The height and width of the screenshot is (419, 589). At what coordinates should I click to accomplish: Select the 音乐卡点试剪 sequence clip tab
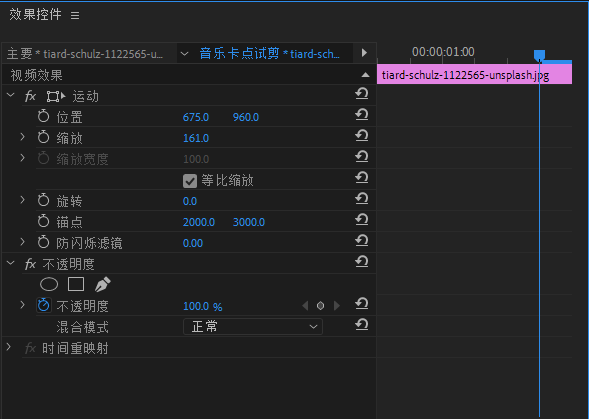point(269,54)
